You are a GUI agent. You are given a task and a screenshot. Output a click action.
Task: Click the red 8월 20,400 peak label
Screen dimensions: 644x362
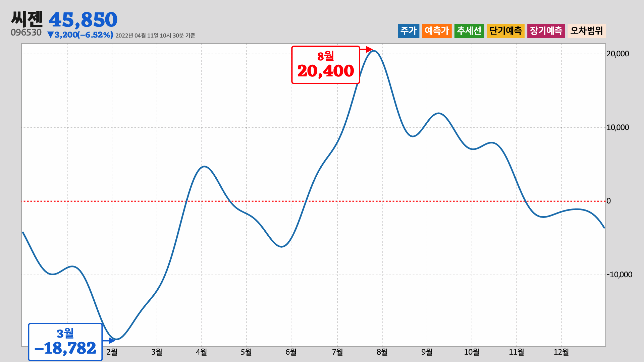(x=325, y=65)
